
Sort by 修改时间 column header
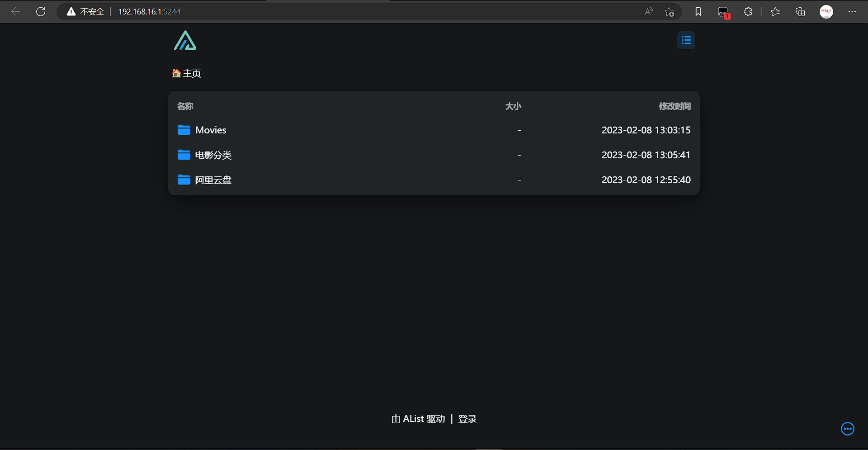coord(674,106)
